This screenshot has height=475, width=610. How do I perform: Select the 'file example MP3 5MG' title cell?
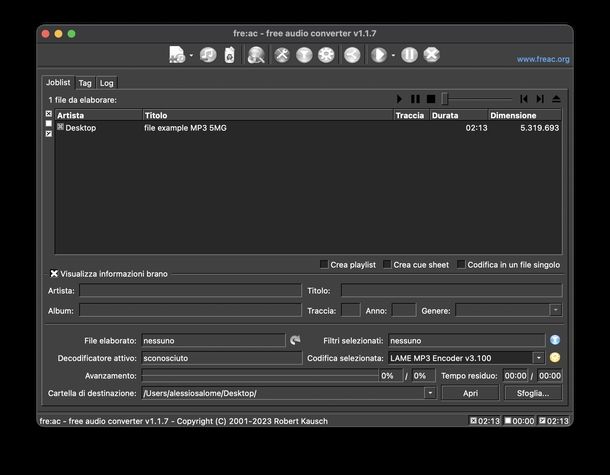185,128
